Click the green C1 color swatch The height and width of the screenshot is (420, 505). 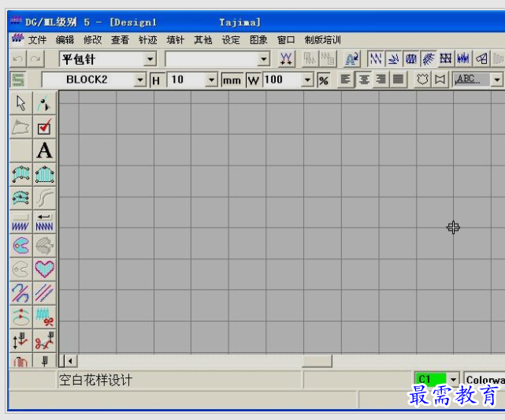coord(431,379)
